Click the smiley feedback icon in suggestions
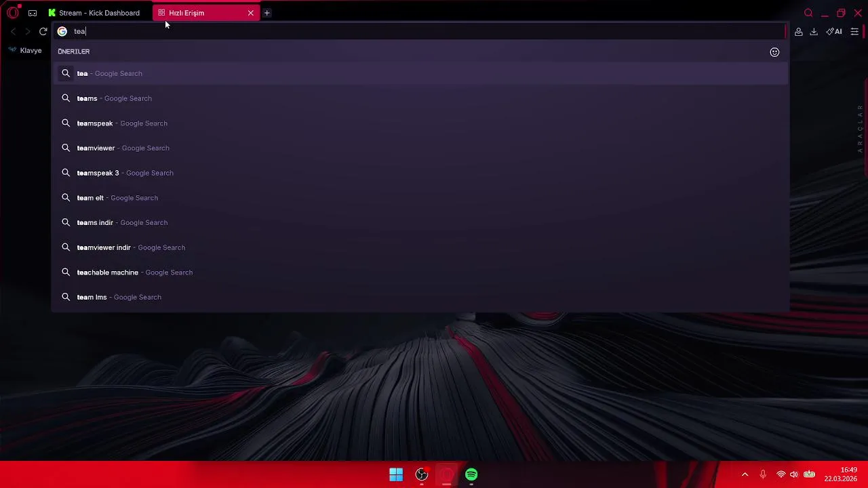This screenshot has height=488, width=868. pyautogui.click(x=774, y=52)
